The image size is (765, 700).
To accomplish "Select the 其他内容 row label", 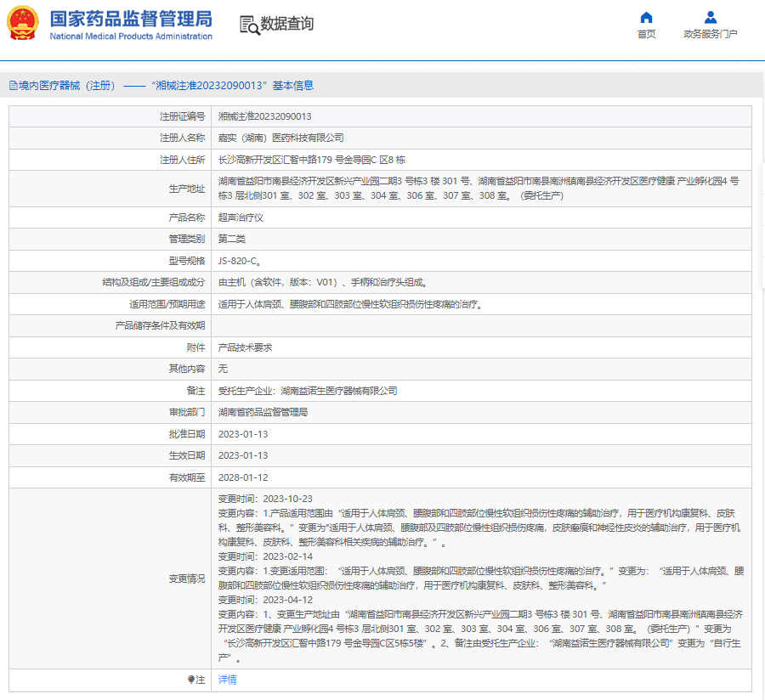I will coord(187,369).
